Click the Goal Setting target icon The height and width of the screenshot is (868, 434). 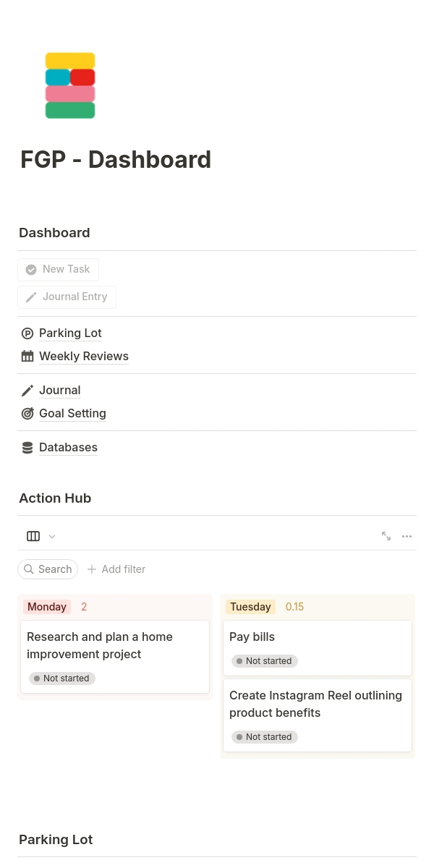coord(27,414)
